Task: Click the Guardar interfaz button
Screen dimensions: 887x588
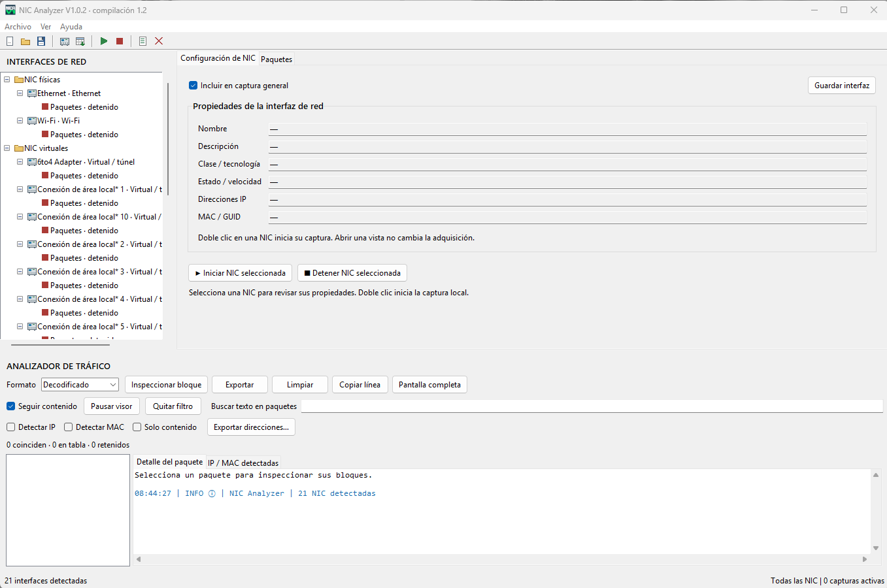Action: (x=842, y=86)
